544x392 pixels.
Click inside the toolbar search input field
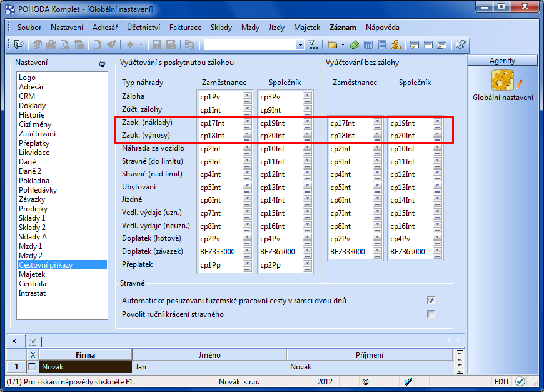point(249,45)
